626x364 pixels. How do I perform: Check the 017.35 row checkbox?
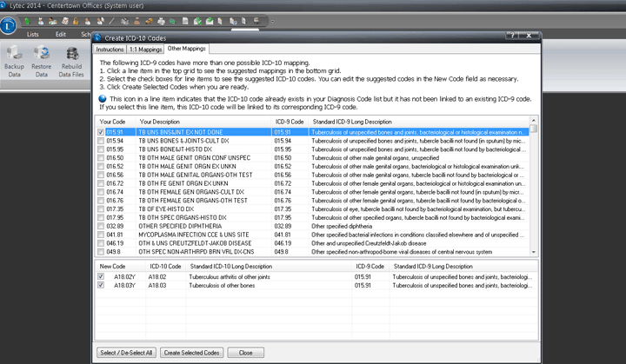click(x=101, y=209)
